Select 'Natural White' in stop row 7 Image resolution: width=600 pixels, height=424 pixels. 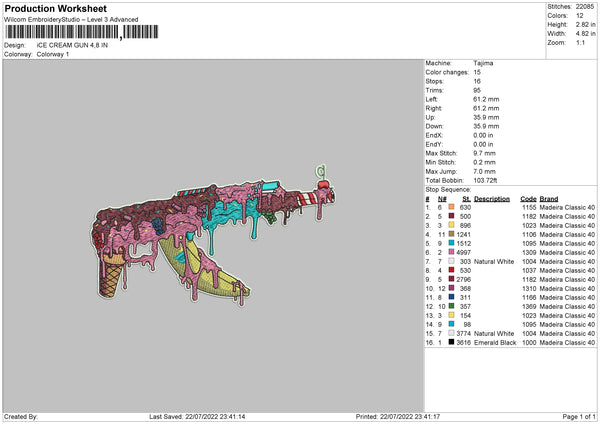[x=494, y=261]
